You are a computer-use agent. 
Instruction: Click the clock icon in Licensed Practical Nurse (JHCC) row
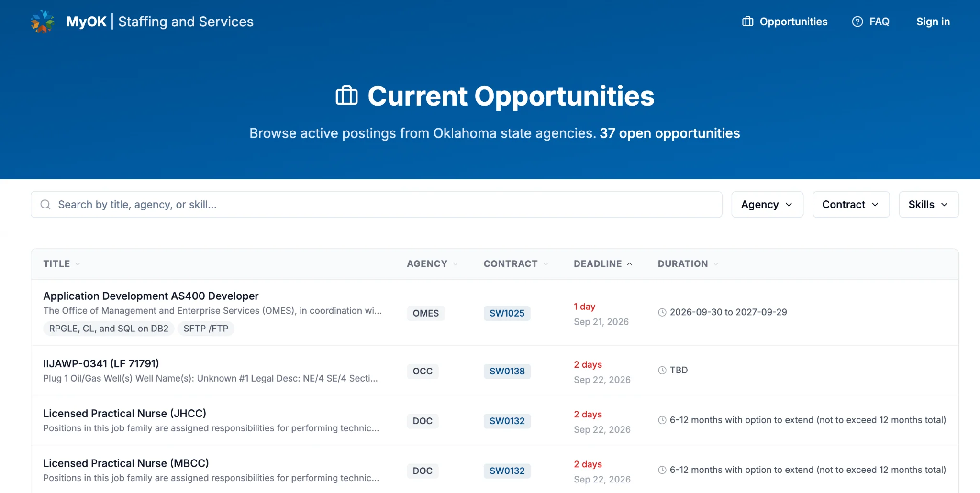(662, 420)
